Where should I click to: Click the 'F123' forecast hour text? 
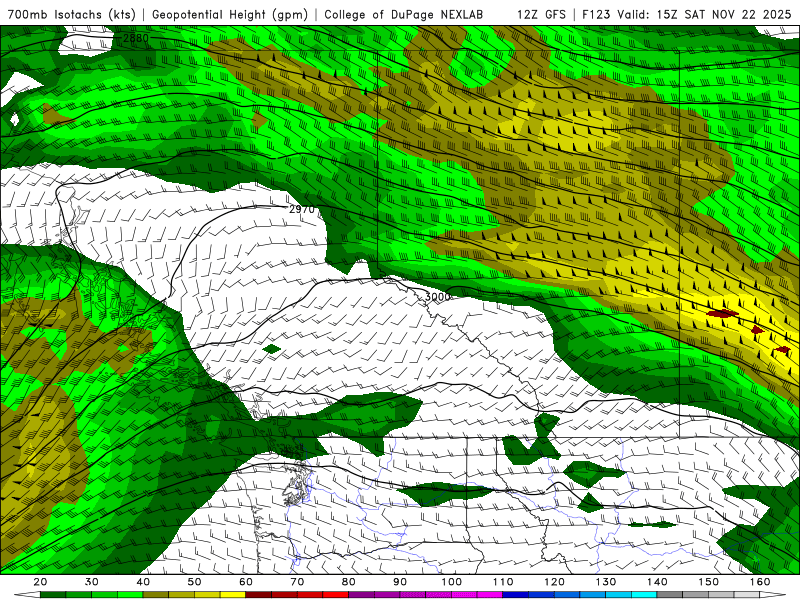click(x=596, y=14)
